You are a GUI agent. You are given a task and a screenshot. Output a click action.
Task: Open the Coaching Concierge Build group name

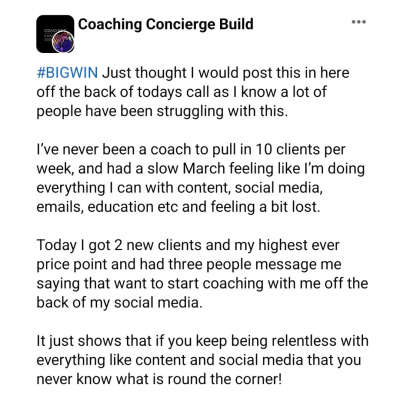click(166, 24)
